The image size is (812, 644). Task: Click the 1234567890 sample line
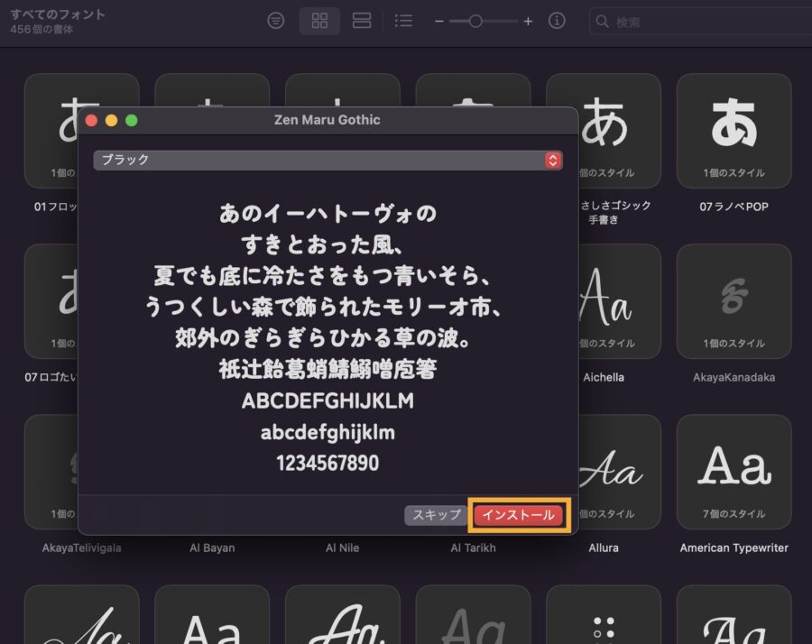click(x=328, y=463)
